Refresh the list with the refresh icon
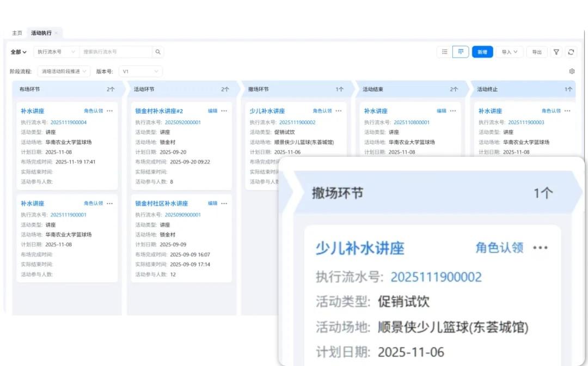 click(x=571, y=52)
